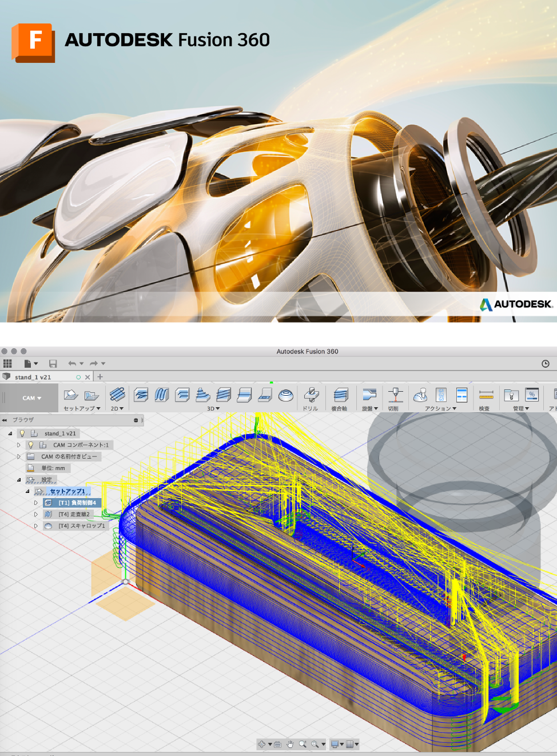Collapse the ブラウザ panel with double arrows
The image size is (557, 756).
click(5, 420)
